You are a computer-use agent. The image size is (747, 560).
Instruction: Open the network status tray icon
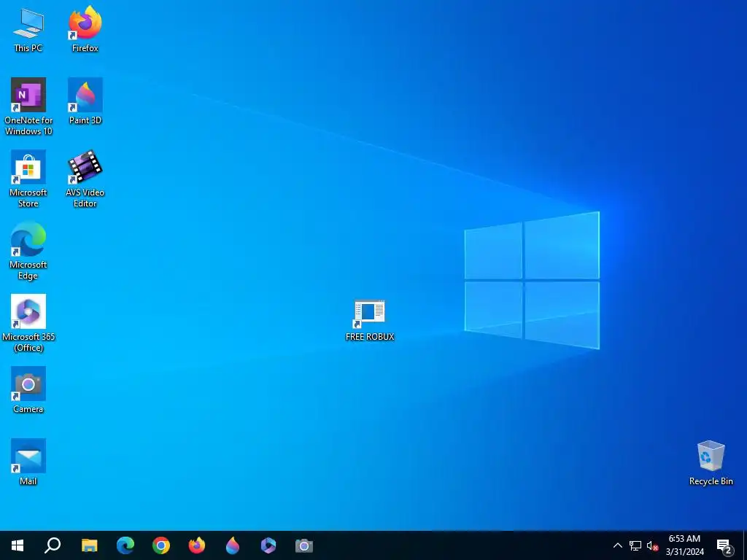635,545
